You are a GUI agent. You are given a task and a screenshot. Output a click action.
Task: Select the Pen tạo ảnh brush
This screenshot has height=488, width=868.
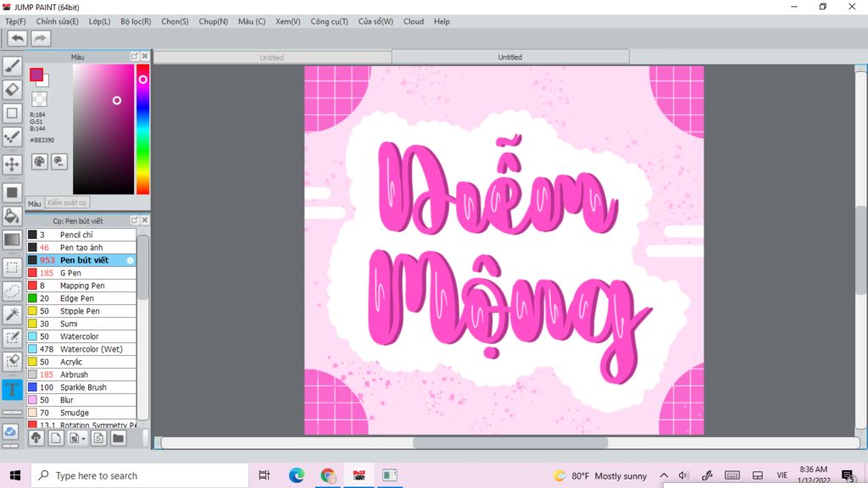pyautogui.click(x=81, y=247)
